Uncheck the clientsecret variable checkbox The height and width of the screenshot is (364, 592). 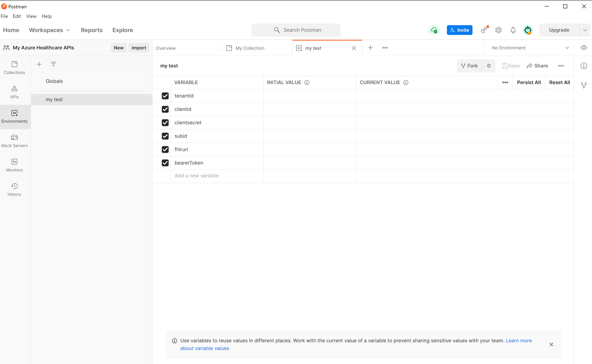[x=165, y=122]
